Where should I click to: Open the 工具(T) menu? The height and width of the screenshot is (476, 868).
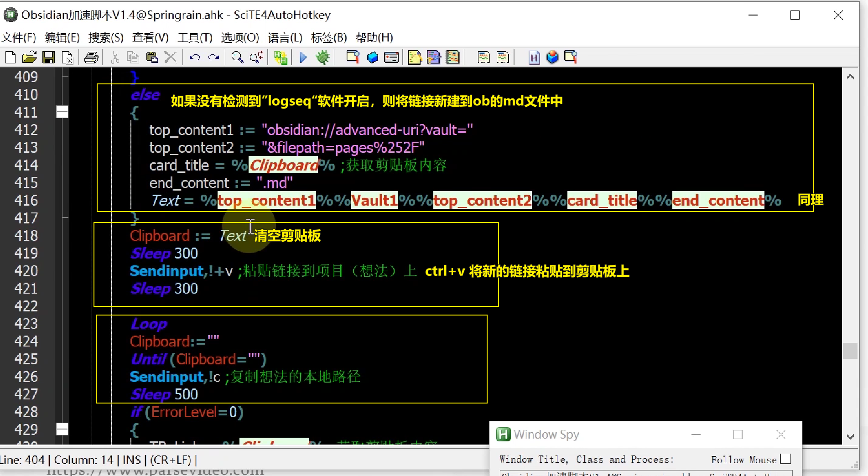click(195, 37)
